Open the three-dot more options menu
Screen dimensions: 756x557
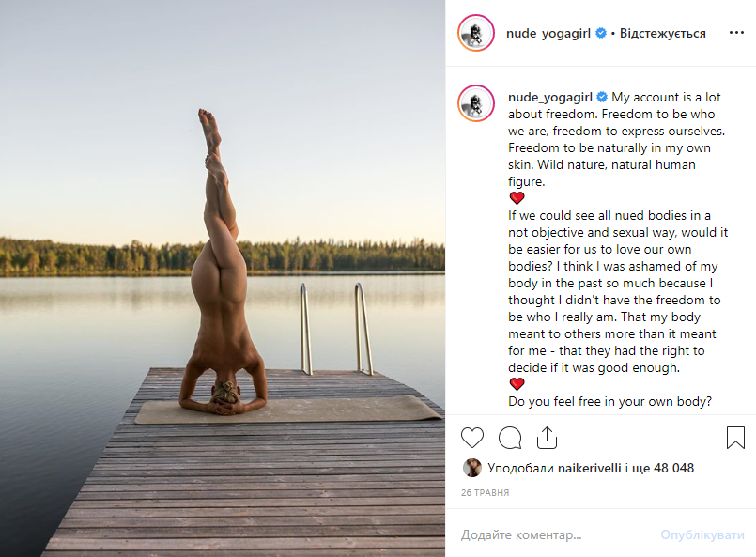(x=736, y=33)
